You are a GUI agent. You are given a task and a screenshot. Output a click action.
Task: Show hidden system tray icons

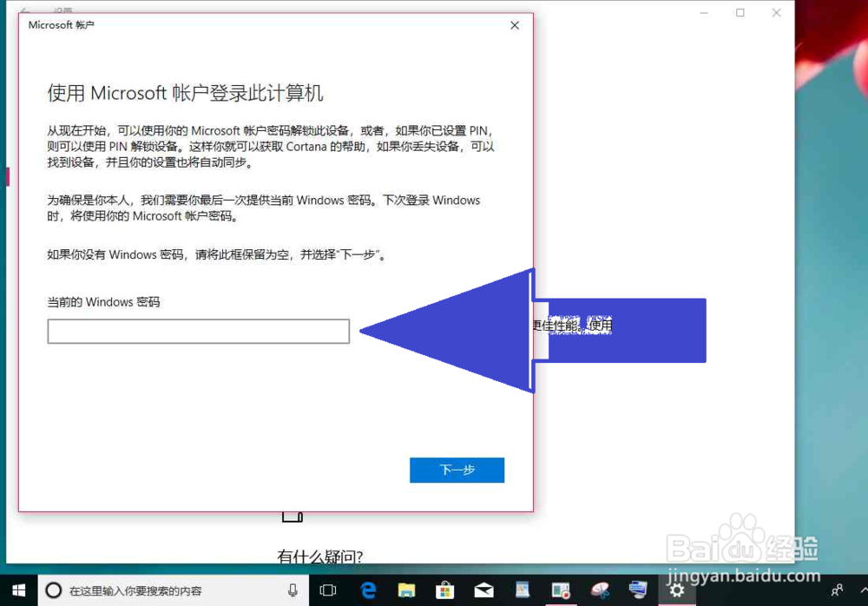pos(864,590)
